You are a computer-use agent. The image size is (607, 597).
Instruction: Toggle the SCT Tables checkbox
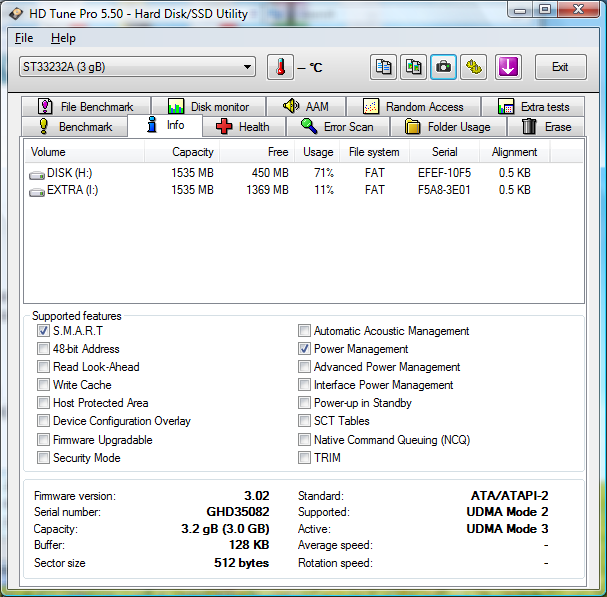click(x=304, y=420)
